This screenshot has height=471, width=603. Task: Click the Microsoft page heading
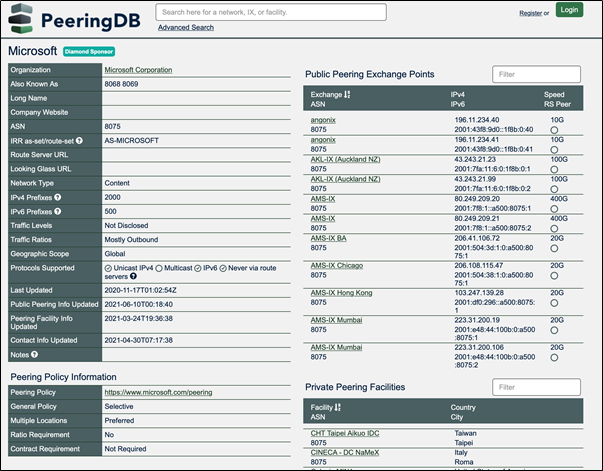[x=33, y=51]
